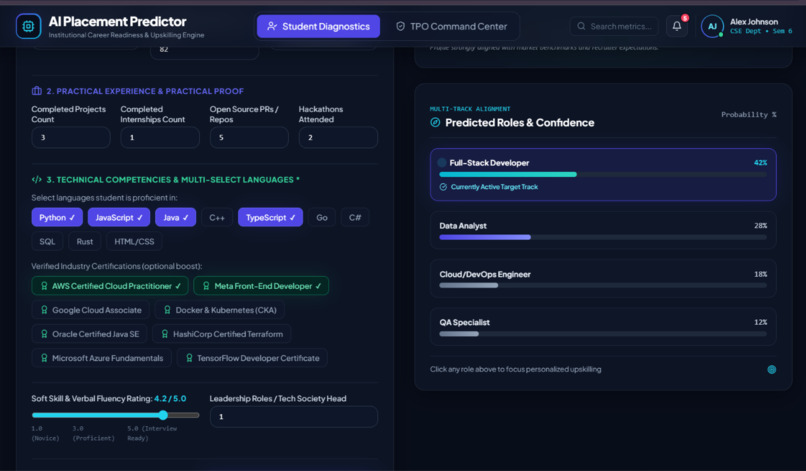Click the Completed Internships Count field
This screenshot has height=471, width=806.
(160, 137)
